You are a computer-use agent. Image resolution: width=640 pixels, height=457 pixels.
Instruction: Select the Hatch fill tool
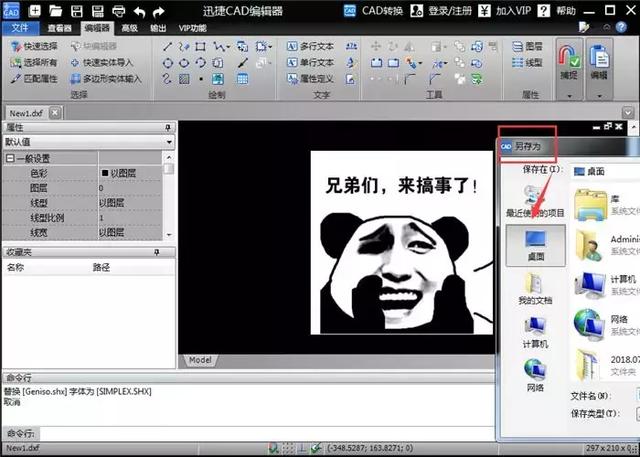(x=184, y=79)
